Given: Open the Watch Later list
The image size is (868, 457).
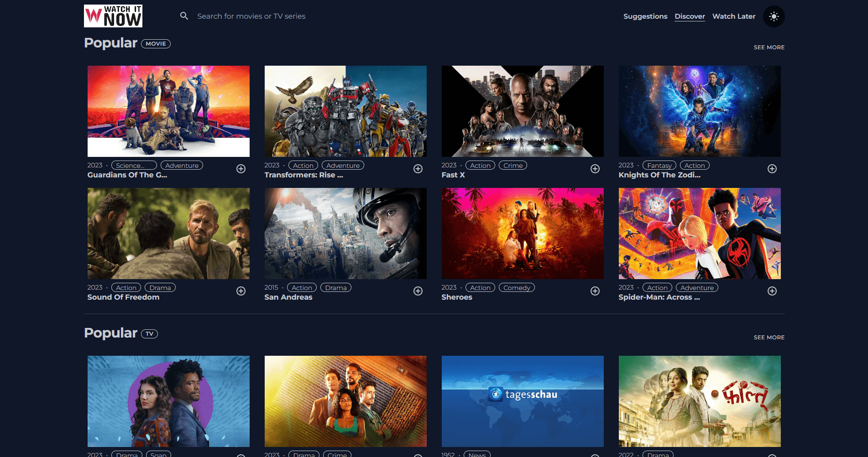Looking at the screenshot, I should (734, 16).
